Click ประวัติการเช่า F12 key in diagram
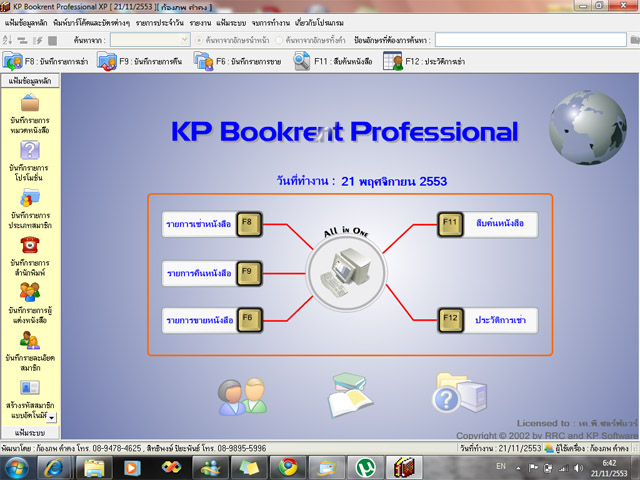 click(450, 320)
